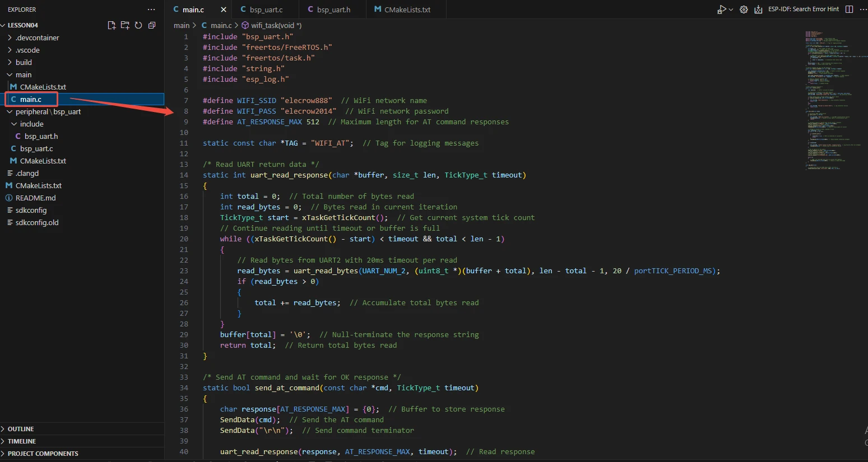Screen dimensions: 868x462
Task: Expand the build folder
Action: pyautogui.click(x=24, y=62)
